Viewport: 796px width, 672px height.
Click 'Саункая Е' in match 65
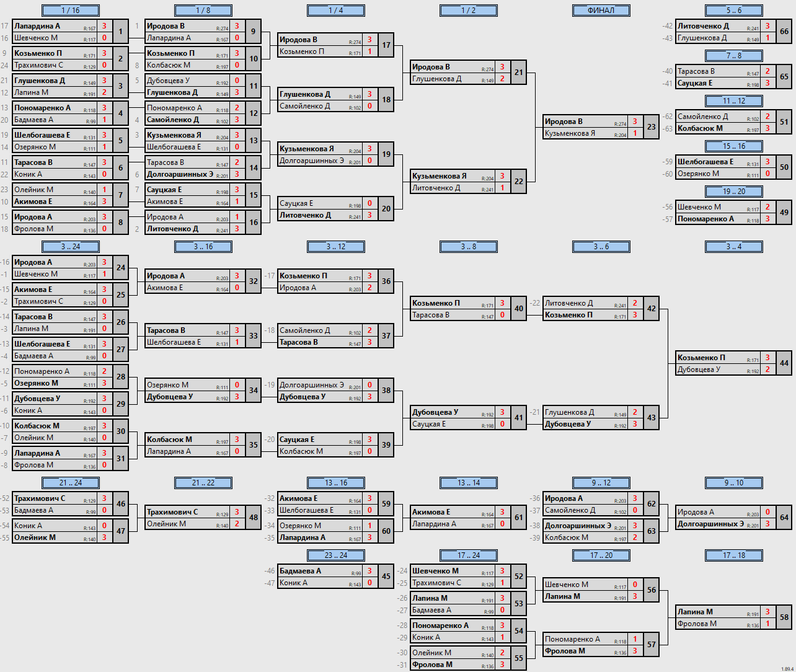click(x=694, y=83)
